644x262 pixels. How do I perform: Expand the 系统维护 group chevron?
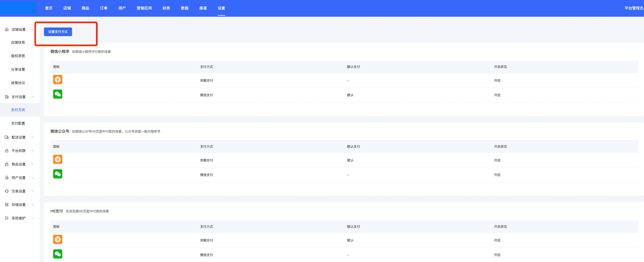point(33,218)
